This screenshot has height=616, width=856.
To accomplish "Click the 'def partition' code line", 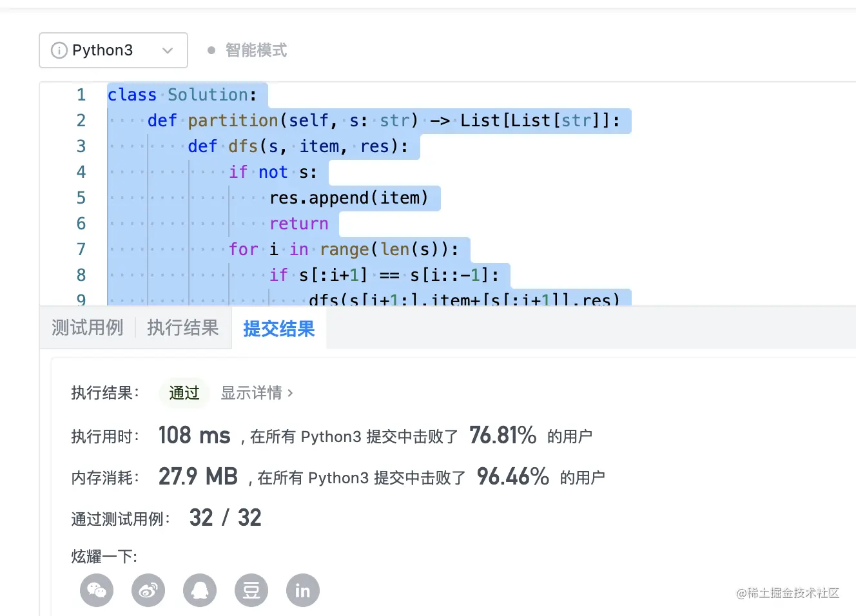I will (x=384, y=120).
